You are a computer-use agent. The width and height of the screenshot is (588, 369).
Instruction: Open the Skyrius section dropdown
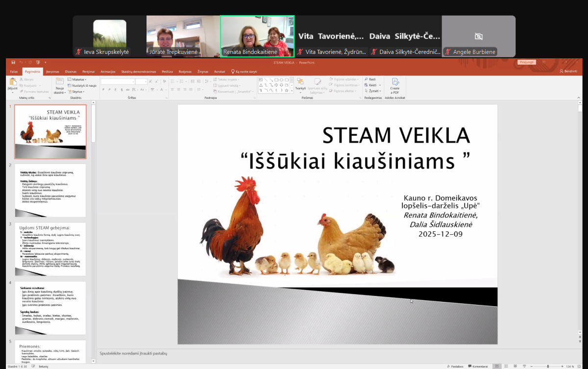click(76, 91)
